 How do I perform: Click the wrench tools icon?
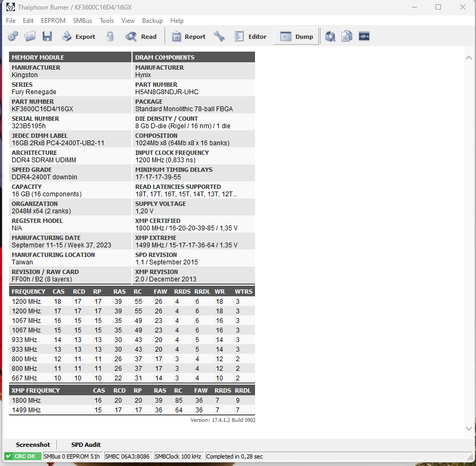click(x=219, y=36)
